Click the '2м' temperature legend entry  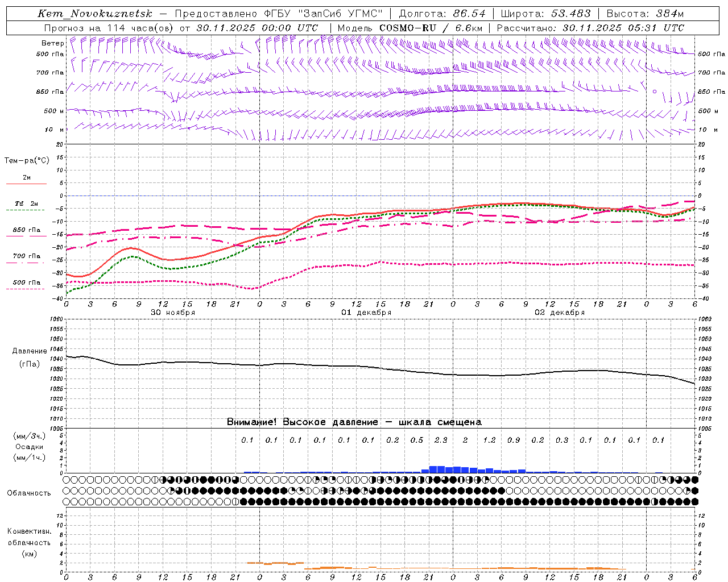[x=27, y=177]
